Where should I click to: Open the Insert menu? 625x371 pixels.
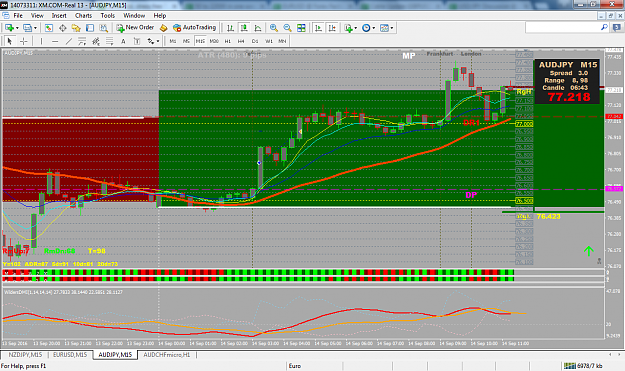(x=59, y=16)
